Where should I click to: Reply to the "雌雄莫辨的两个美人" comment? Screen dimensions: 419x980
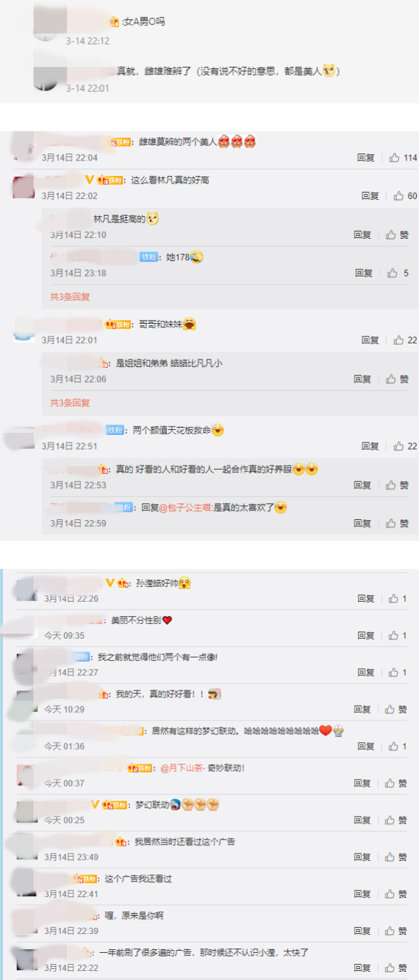click(x=366, y=158)
